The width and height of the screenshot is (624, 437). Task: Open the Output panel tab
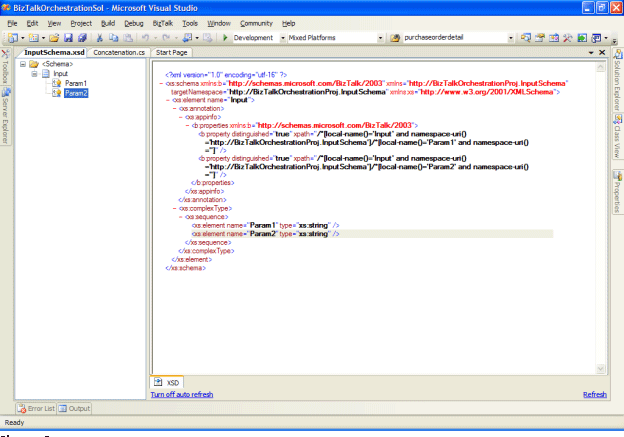pyautogui.click(x=74, y=408)
